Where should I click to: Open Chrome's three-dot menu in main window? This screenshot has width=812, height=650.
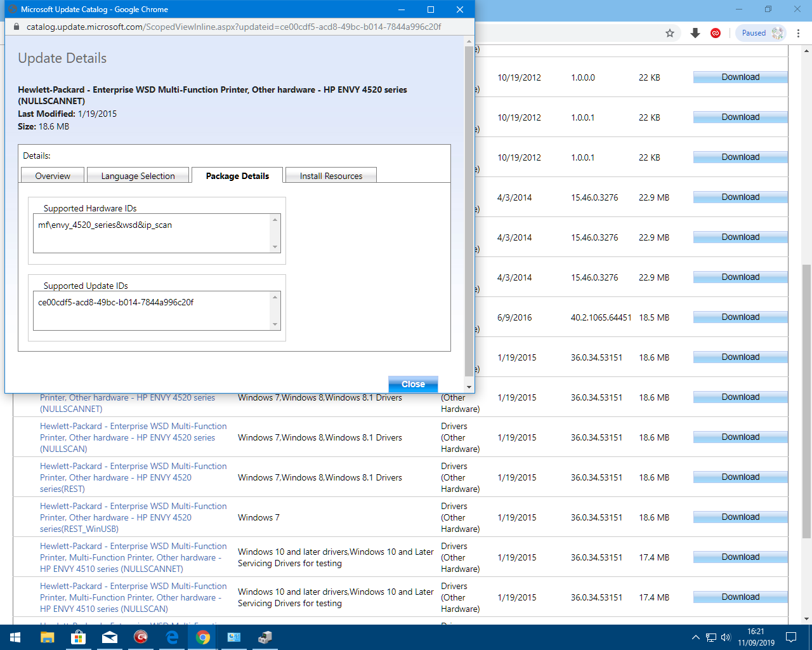click(799, 33)
